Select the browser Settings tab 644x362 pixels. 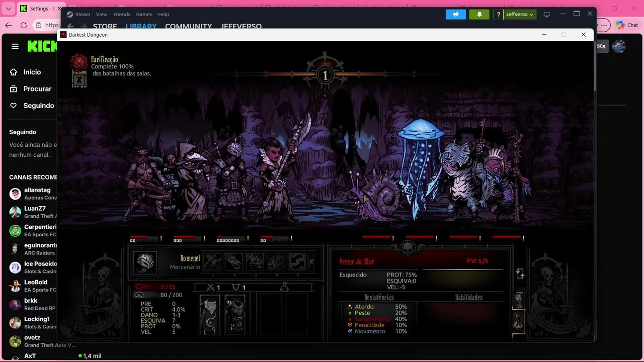40,9
